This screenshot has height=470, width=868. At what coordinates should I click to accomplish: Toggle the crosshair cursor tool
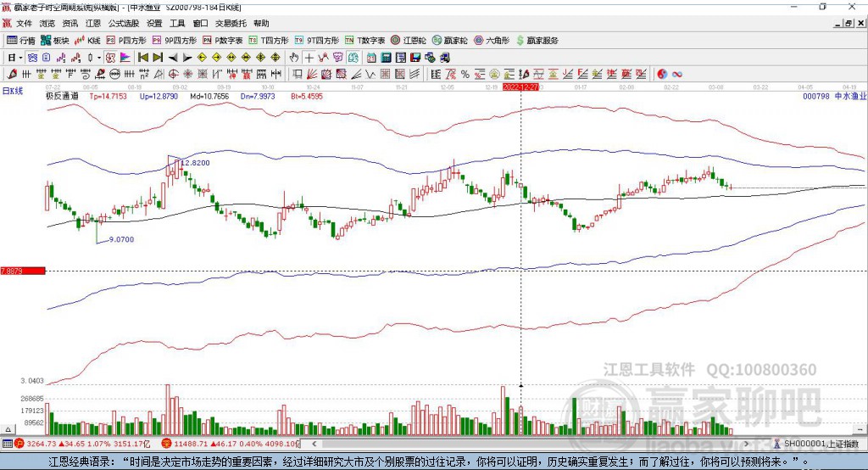[x=309, y=58]
